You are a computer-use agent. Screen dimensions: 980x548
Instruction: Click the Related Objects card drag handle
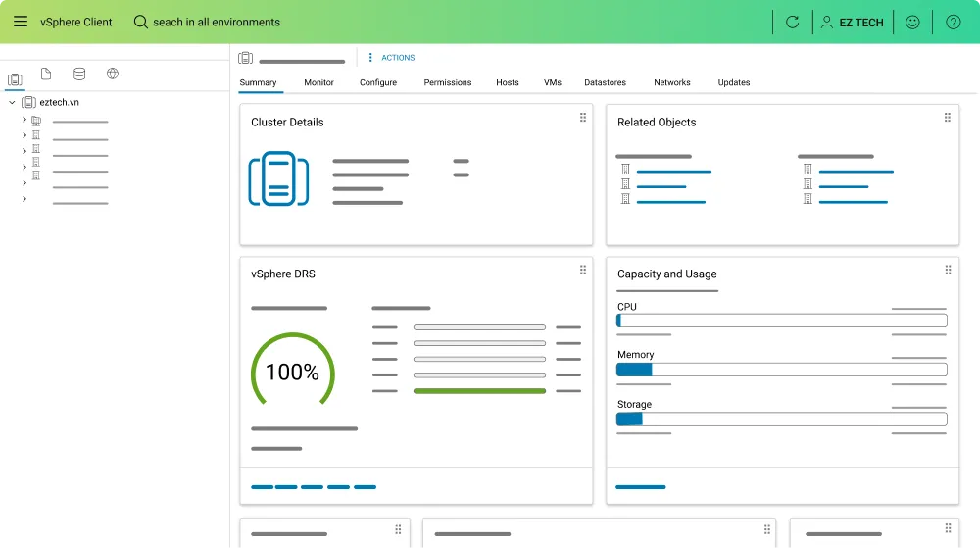948,118
